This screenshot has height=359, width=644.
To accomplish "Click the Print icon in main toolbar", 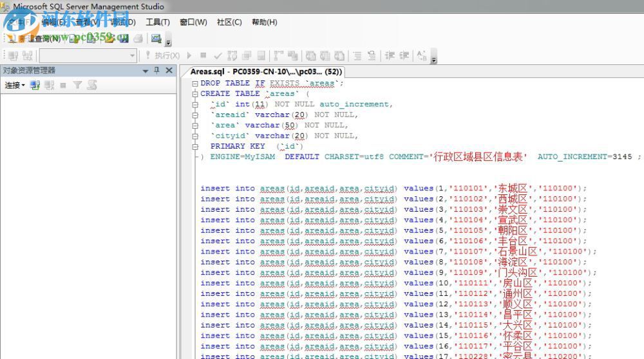I will point(138,39).
